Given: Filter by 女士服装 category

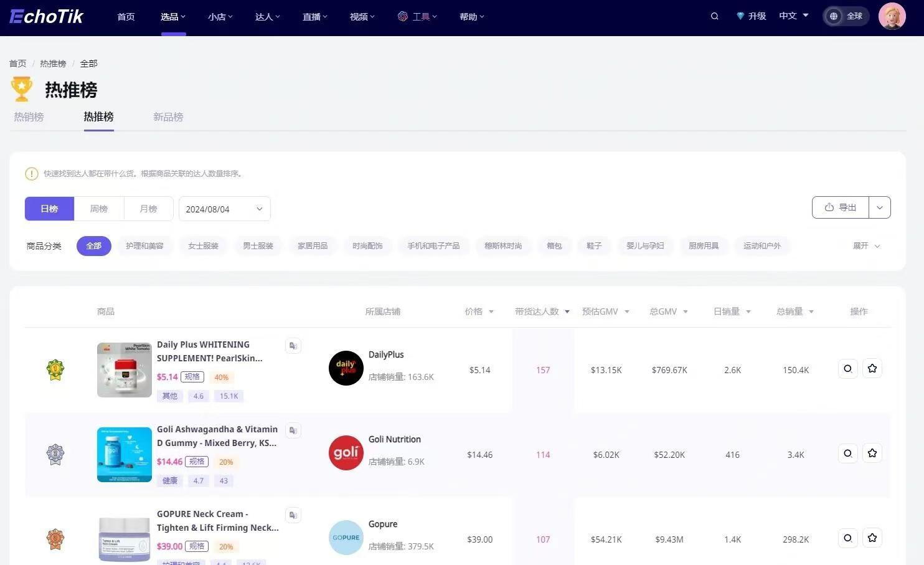Looking at the screenshot, I should 203,246.
